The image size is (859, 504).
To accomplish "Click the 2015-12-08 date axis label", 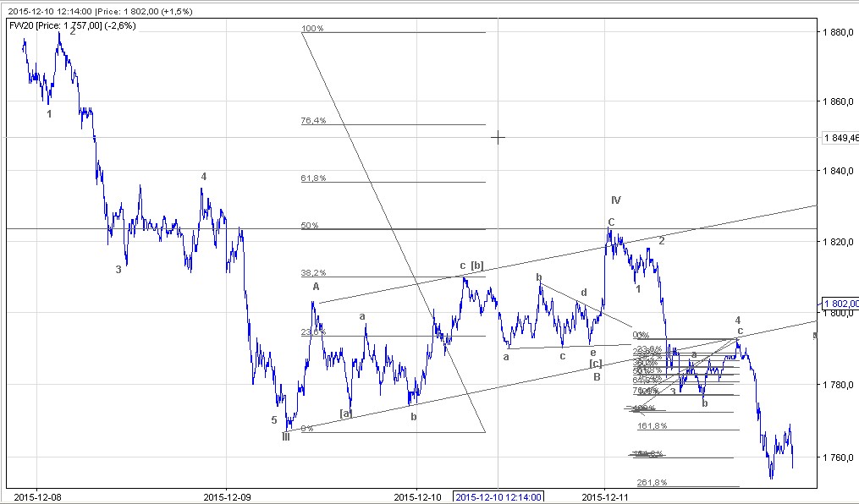I will click(37, 497).
